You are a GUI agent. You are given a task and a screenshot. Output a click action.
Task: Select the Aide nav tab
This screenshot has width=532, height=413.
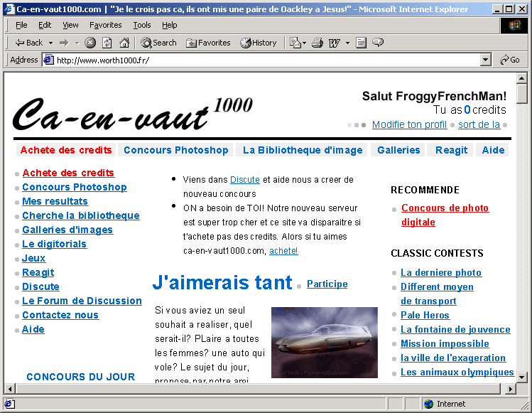pos(493,150)
